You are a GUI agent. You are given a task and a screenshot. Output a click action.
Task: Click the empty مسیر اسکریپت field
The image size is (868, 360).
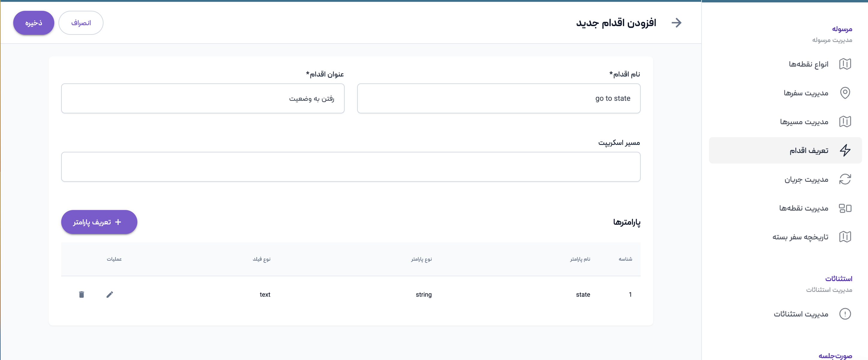350,167
